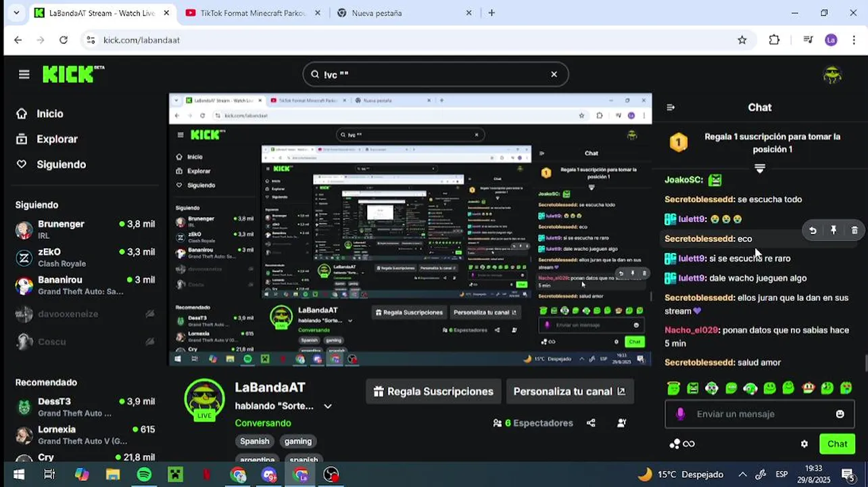Click the LaBandaAT channel avatar with LIVE badge
The width and height of the screenshot is (868, 487).
point(204,400)
